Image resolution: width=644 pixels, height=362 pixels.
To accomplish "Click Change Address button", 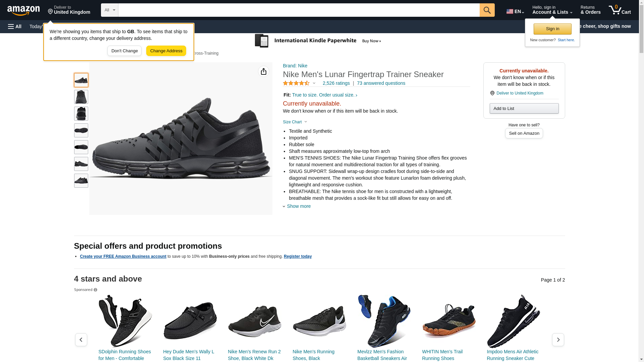I will click(x=166, y=51).
